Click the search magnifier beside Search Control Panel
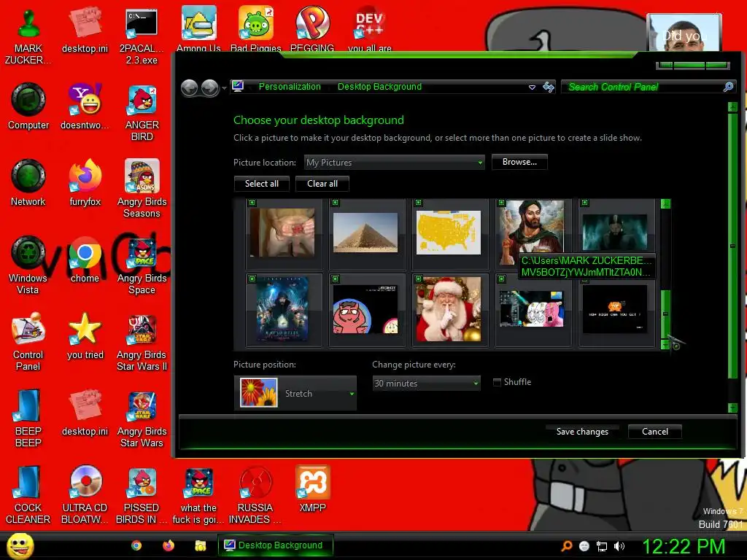 (729, 87)
